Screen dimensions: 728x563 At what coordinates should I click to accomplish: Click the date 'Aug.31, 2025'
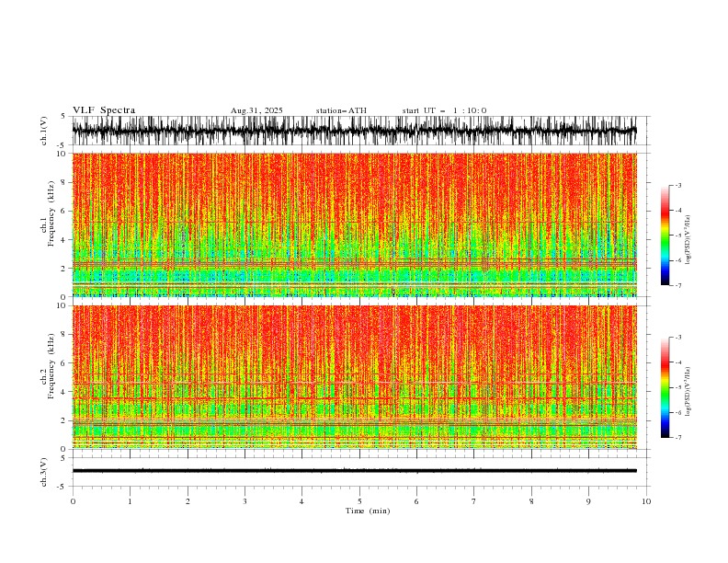[256, 110]
